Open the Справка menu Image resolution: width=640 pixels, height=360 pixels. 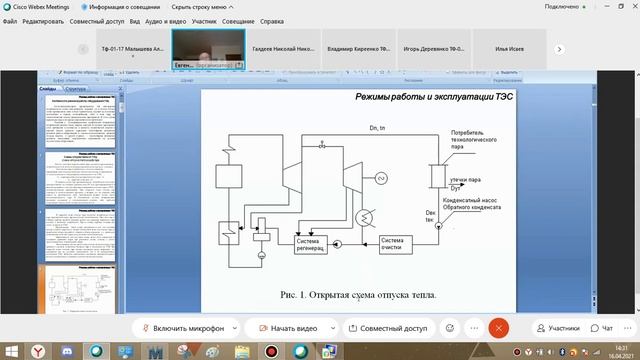click(x=272, y=21)
